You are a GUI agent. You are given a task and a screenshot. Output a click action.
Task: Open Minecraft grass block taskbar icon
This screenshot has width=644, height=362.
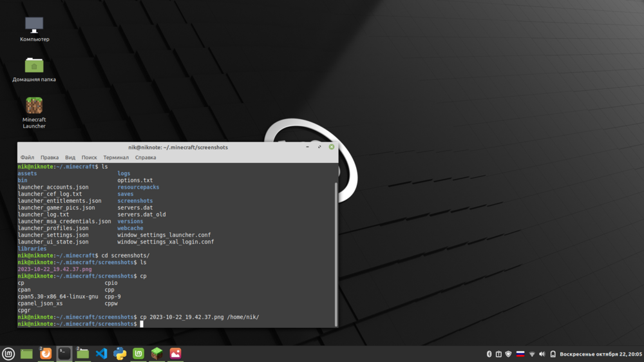point(157,354)
